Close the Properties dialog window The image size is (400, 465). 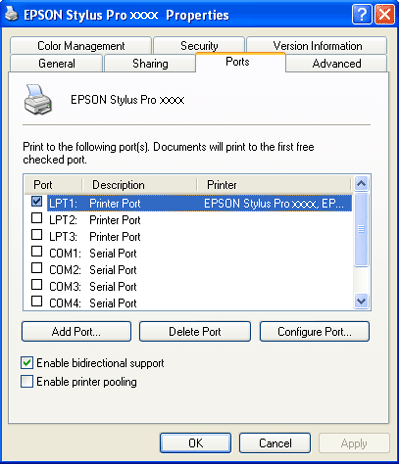[385, 15]
